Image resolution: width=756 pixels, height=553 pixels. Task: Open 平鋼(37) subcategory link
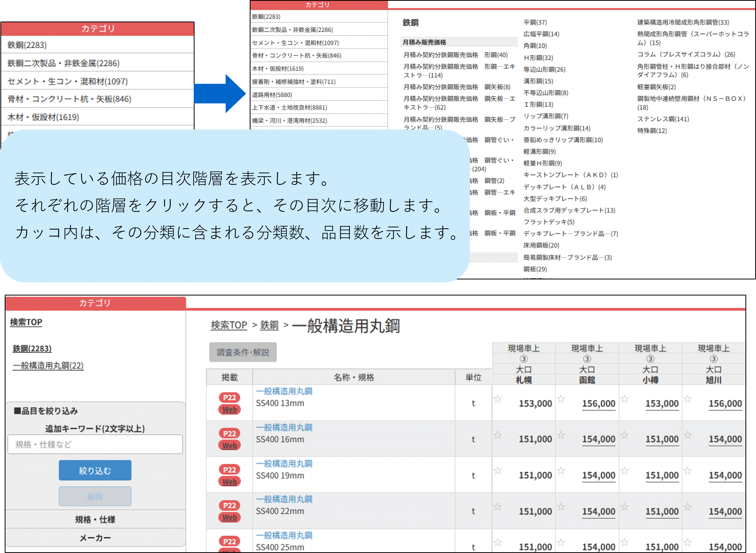tap(535, 23)
